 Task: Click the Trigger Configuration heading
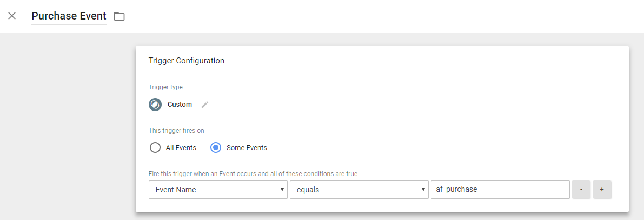(x=186, y=61)
